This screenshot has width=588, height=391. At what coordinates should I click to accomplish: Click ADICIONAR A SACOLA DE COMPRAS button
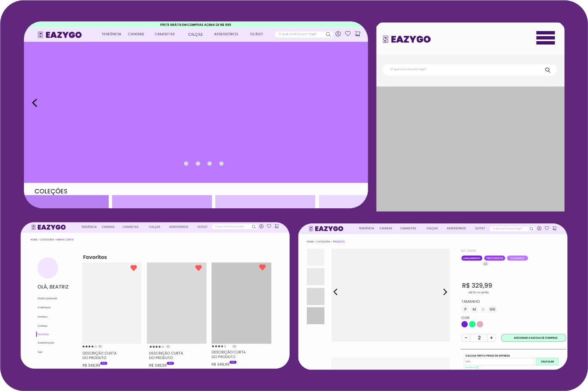533,338
